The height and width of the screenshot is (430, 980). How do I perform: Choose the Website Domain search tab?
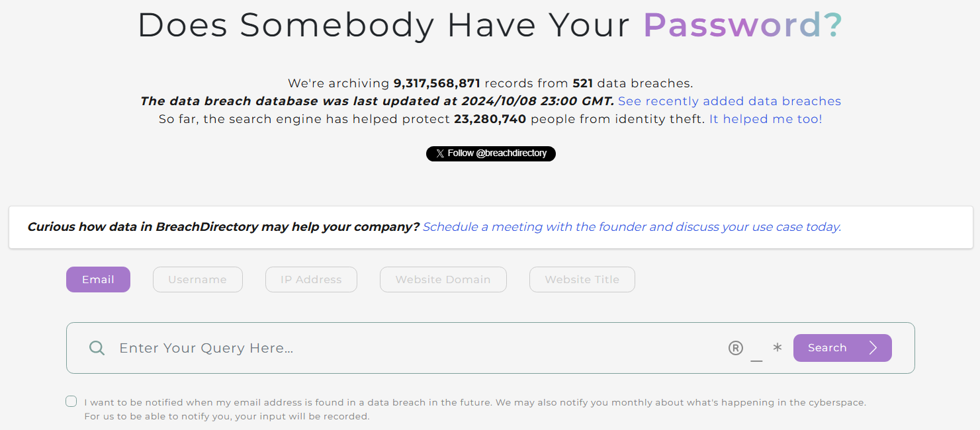pos(443,280)
